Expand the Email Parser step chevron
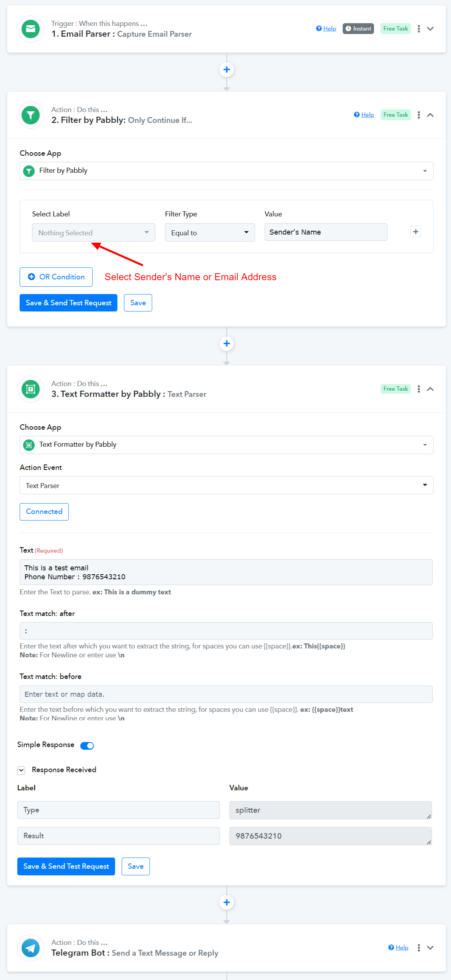 (431, 29)
